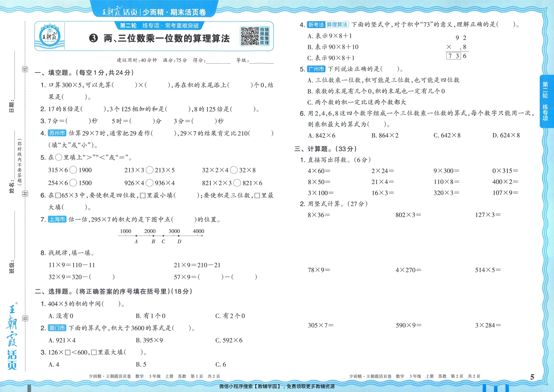Select the 广州市 tag on question 5
554x392 pixels.
coord(315,69)
